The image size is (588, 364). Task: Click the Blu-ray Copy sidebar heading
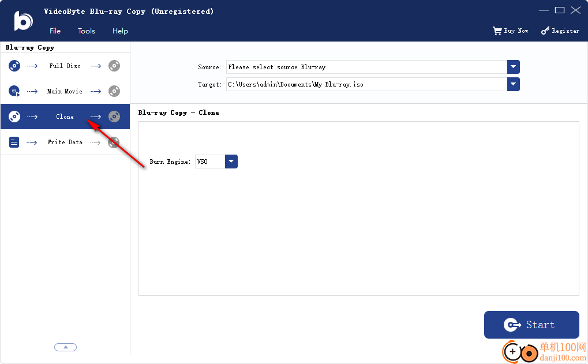click(x=30, y=48)
